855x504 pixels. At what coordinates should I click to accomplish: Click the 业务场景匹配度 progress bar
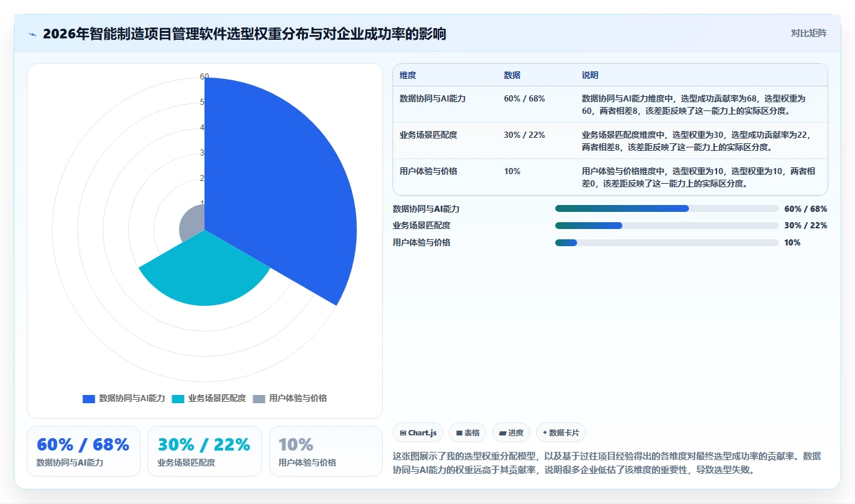[667, 225]
